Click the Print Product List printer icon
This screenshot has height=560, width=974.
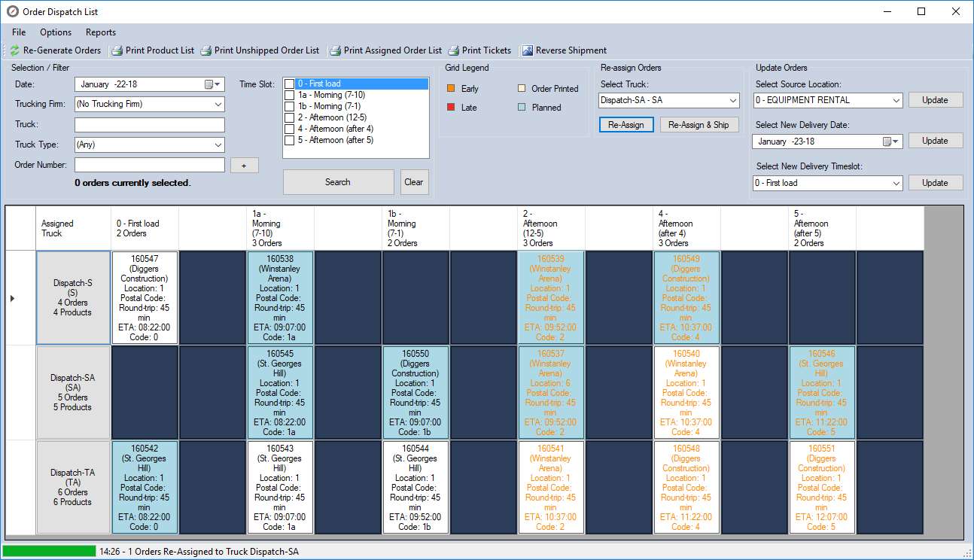point(117,50)
